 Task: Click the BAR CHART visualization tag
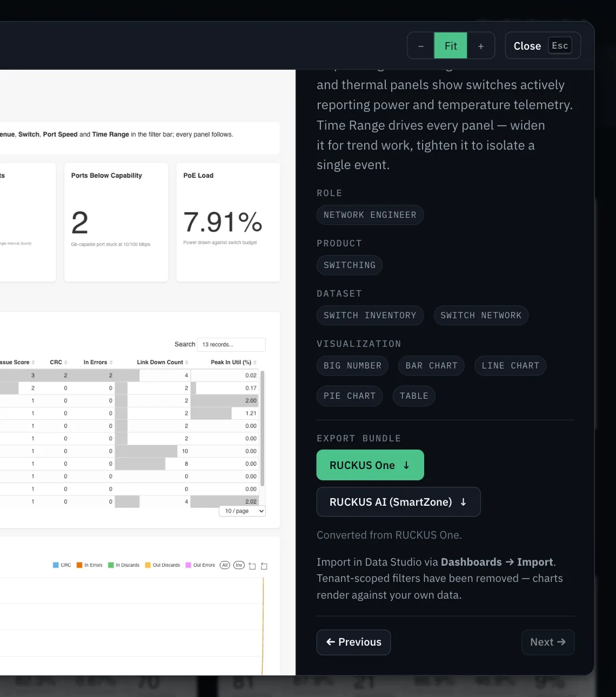[x=431, y=366]
